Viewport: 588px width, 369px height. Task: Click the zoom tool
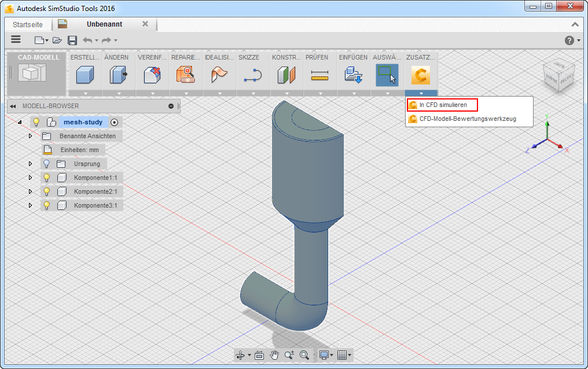pyautogui.click(x=289, y=355)
